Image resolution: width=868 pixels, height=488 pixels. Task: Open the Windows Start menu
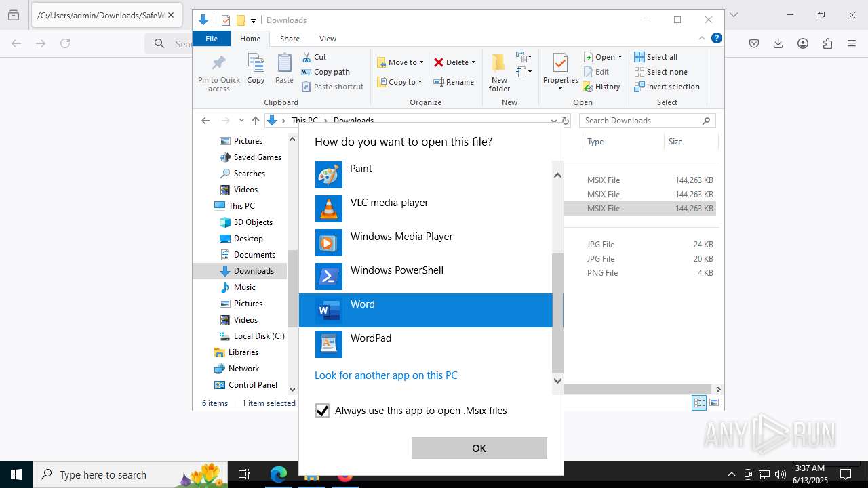click(16, 474)
